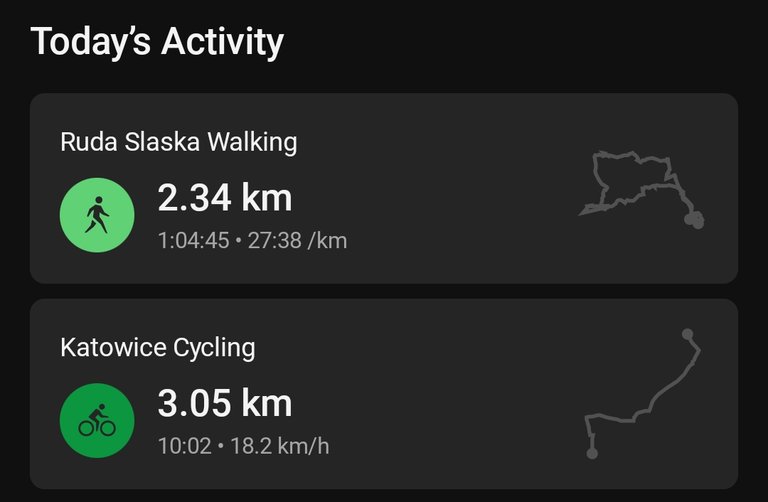The width and height of the screenshot is (768, 502).
Task: Click the Today's Activity heading
Action: click(x=157, y=42)
